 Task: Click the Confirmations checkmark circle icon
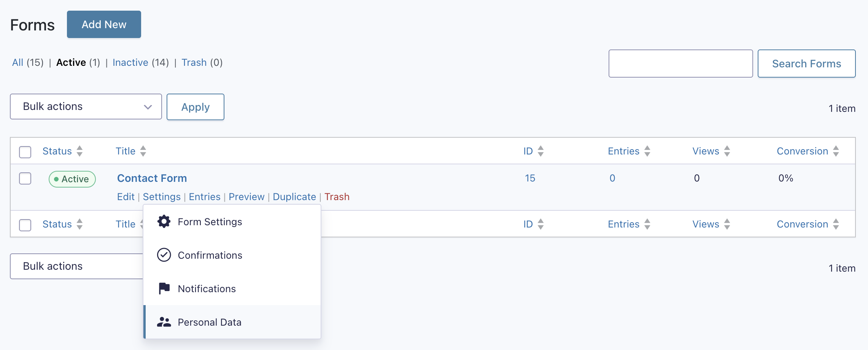(x=164, y=255)
